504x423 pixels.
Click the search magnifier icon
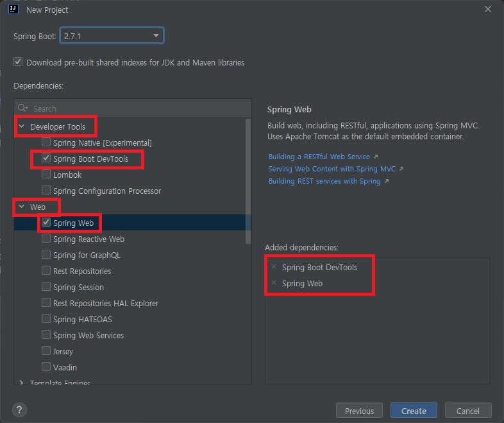point(22,108)
